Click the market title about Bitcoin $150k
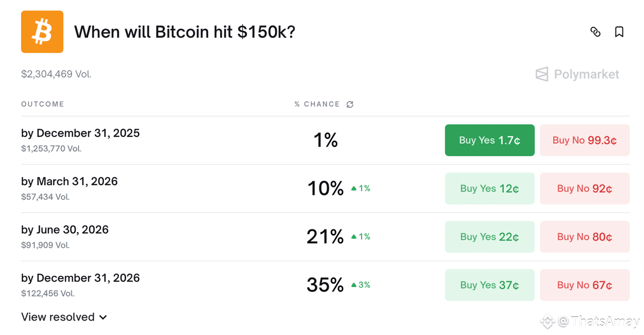This screenshot has height=335, width=644. (x=185, y=32)
